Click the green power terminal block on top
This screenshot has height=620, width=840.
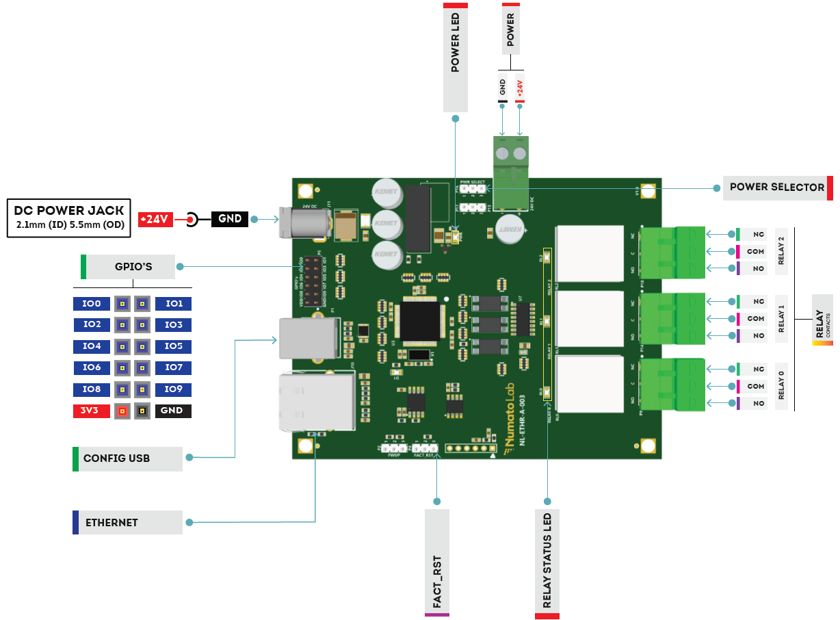click(511, 172)
